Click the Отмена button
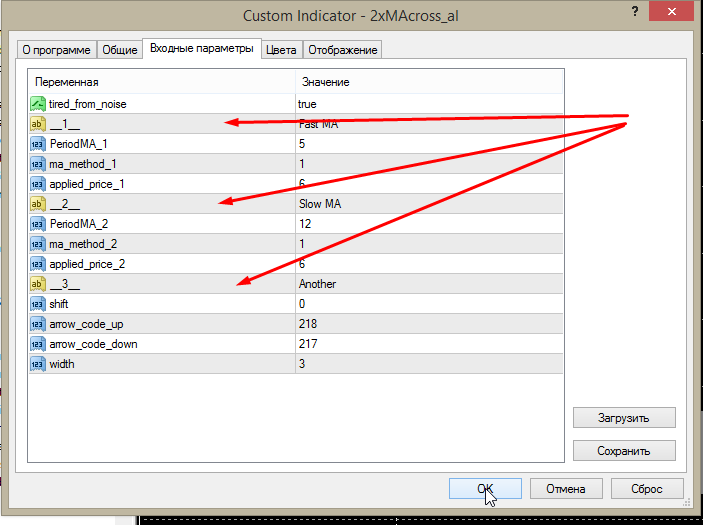Screen dimensions: 703x525 click(566, 488)
